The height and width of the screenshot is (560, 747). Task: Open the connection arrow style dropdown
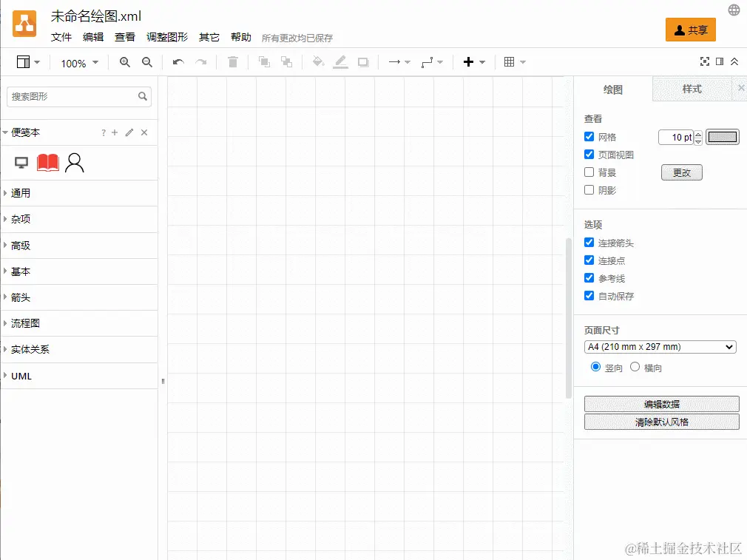pos(399,62)
